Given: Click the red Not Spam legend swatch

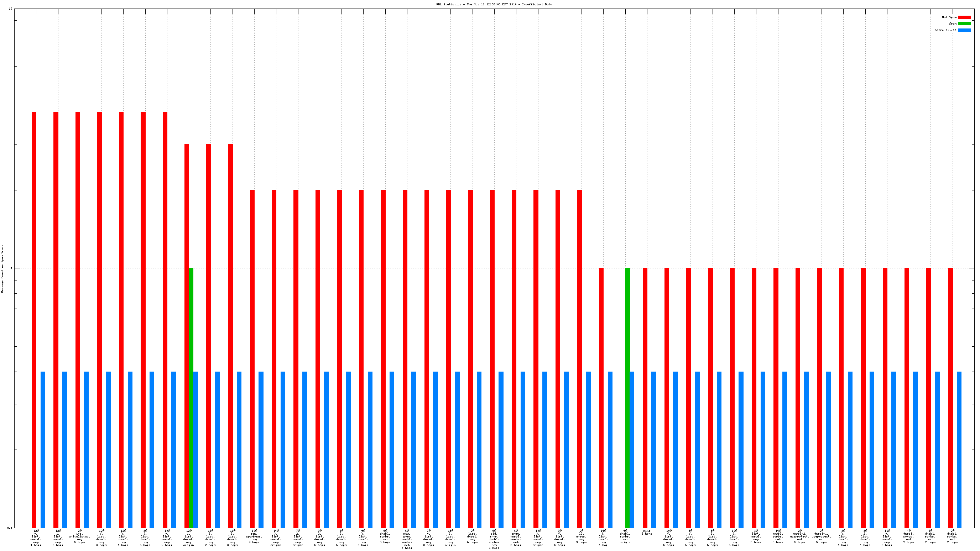Looking at the screenshot, I should [964, 17].
